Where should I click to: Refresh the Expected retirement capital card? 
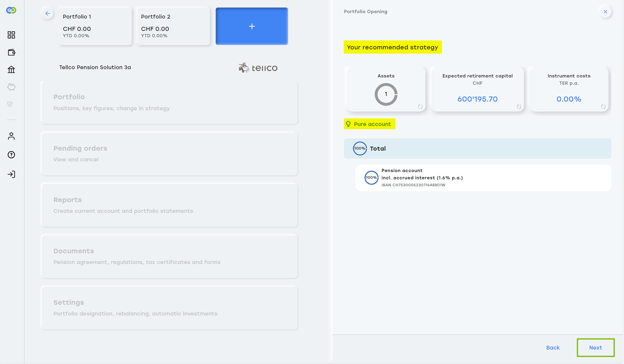click(519, 107)
